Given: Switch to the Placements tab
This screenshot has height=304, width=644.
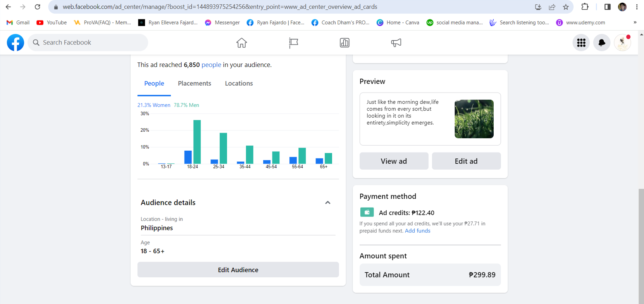Looking at the screenshot, I should [195, 83].
